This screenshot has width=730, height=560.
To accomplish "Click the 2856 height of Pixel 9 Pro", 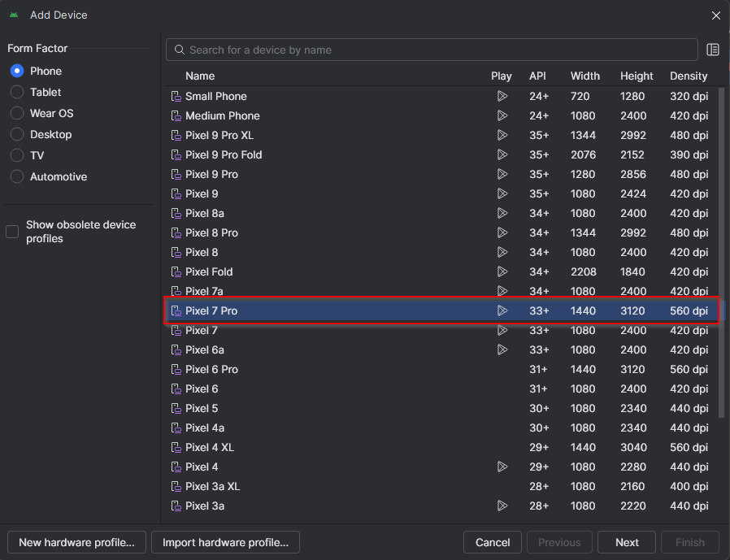I will (x=633, y=175).
